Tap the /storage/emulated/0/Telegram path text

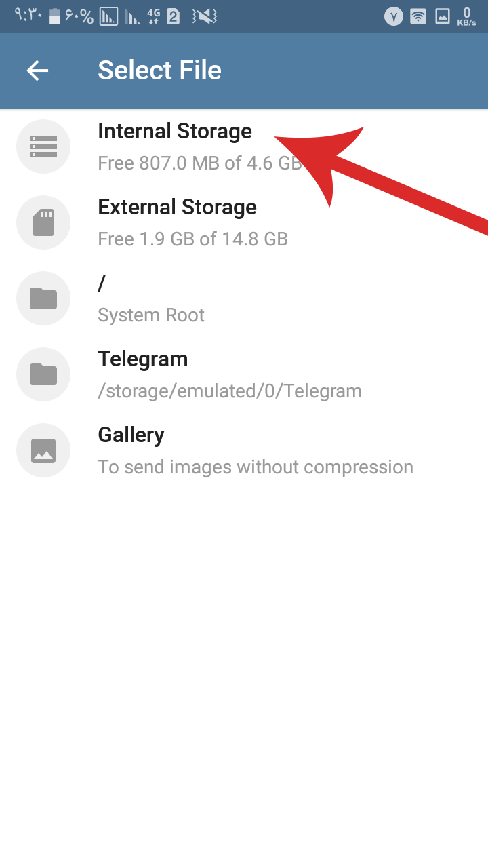pyautogui.click(x=230, y=391)
